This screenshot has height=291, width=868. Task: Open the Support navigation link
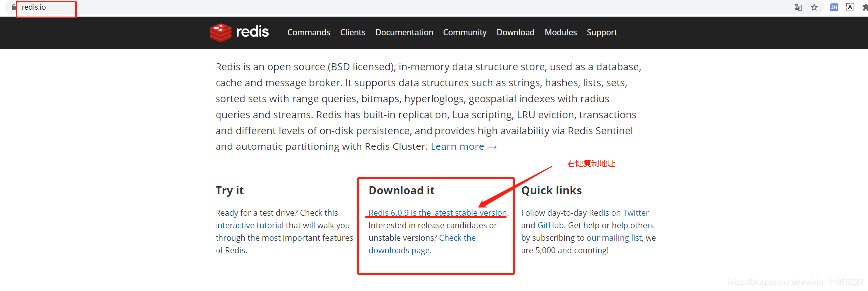(x=602, y=32)
